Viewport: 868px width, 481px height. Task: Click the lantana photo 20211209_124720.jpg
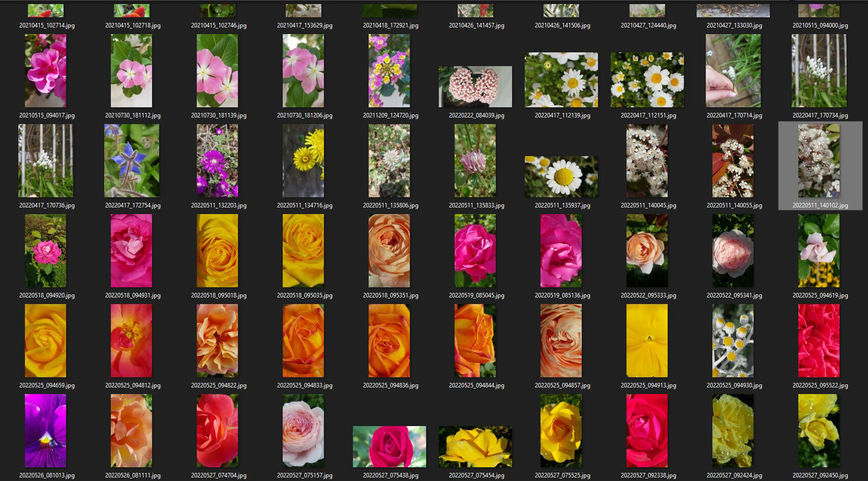click(390, 71)
